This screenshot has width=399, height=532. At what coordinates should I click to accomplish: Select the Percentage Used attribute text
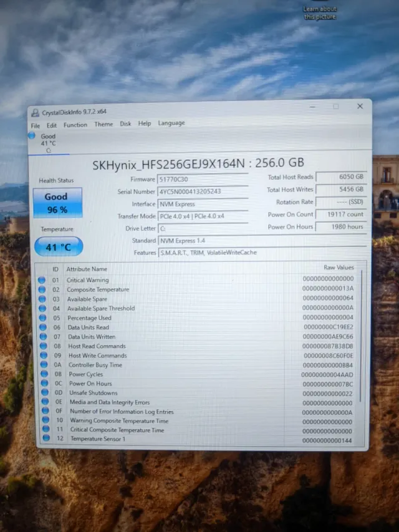89,318
